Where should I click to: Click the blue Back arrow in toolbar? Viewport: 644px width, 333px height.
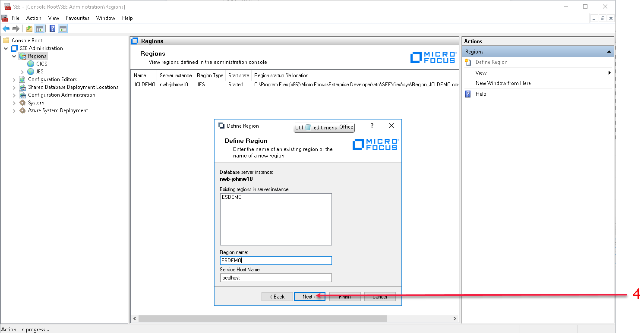coord(6,29)
